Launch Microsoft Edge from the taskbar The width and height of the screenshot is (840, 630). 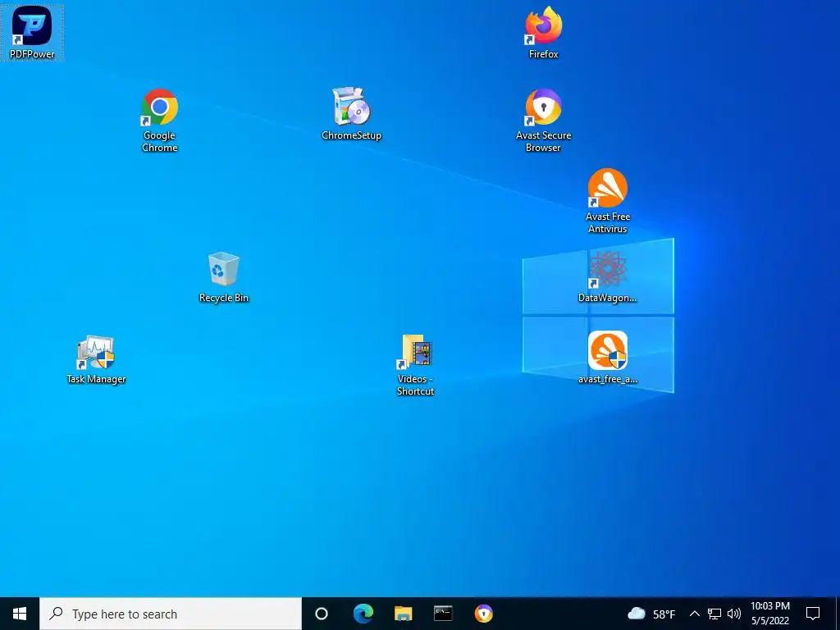point(363,614)
